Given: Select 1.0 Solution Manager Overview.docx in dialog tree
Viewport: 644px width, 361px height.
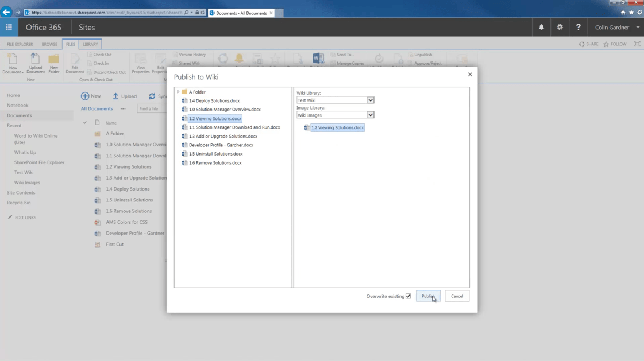Looking at the screenshot, I should [x=225, y=110].
